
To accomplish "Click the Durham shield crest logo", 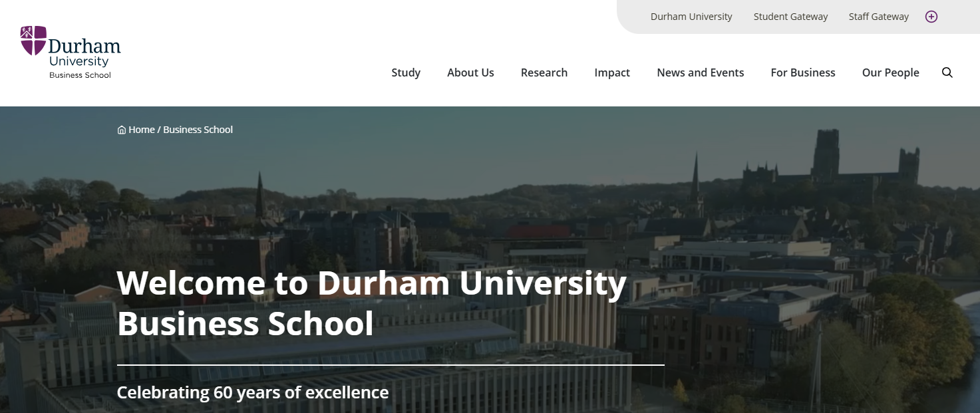I will coord(33,41).
